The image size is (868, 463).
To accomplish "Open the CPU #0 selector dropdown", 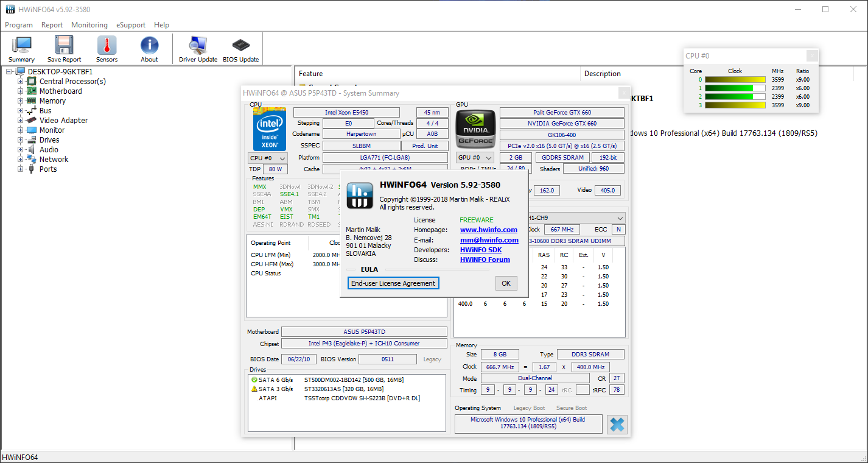I will pyautogui.click(x=268, y=158).
